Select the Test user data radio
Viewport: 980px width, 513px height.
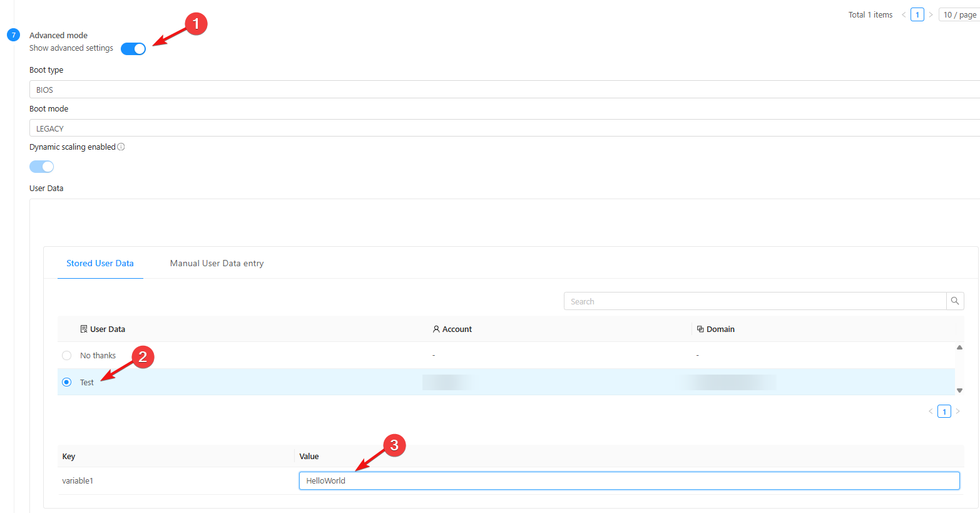pos(67,382)
